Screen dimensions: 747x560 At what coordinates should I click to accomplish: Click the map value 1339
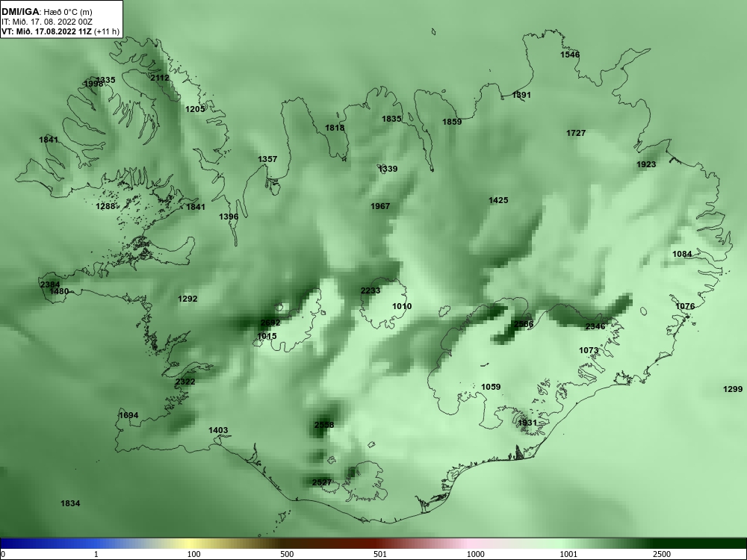(x=388, y=169)
